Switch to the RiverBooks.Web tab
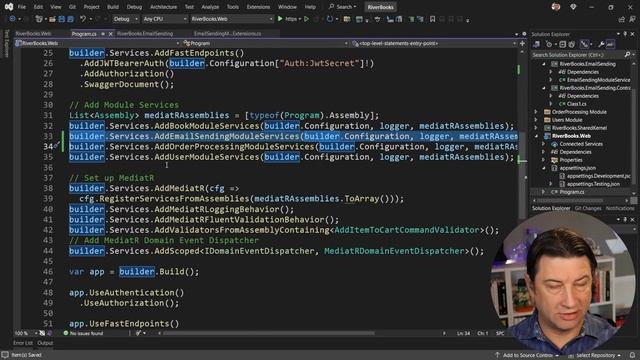This screenshot has height=360, width=640. coord(33,34)
